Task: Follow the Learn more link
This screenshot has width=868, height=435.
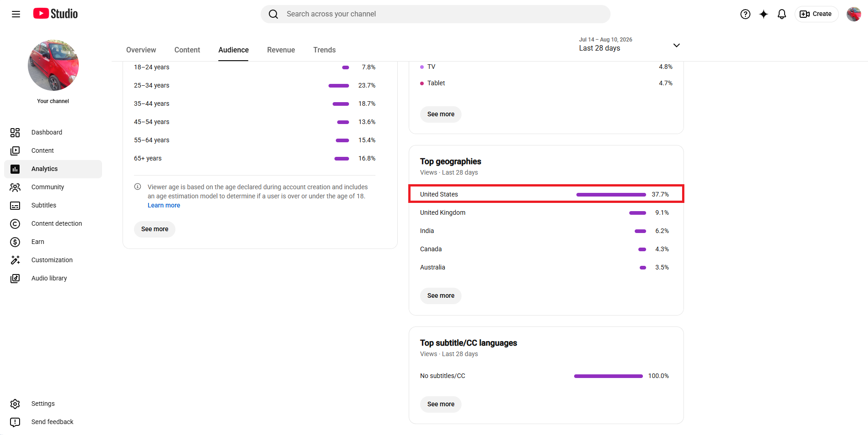Action: (164, 205)
